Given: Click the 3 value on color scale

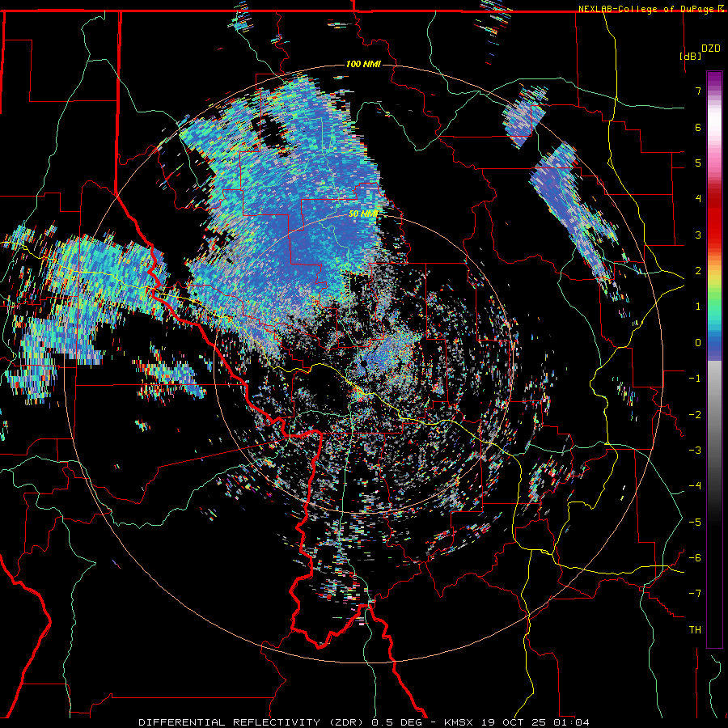Looking at the screenshot, I should tap(698, 235).
